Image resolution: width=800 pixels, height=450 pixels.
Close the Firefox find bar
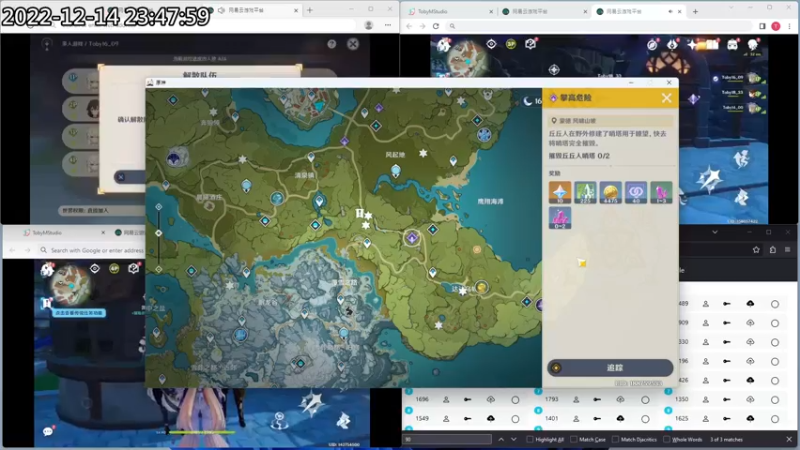point(789,439)
